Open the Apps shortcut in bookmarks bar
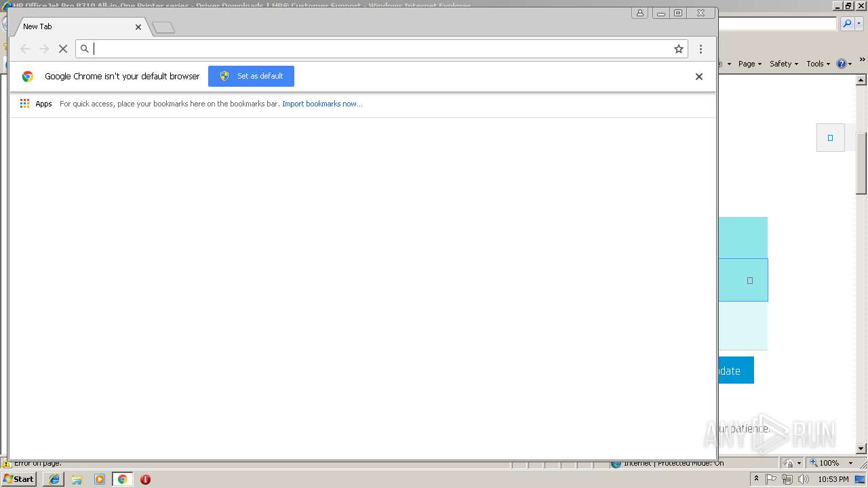The height and width of the screenshot is (488, 868). (x=36, y=104)
